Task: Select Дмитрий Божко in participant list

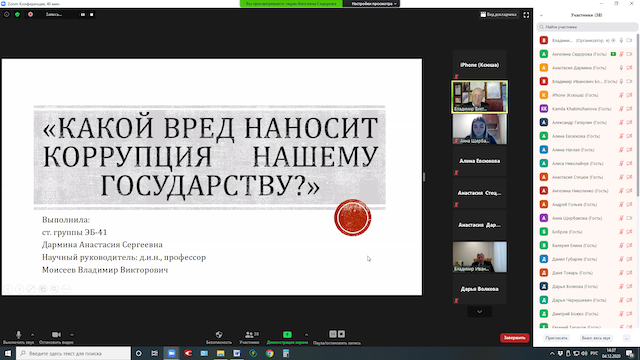Action: click(x=587, y=314)
